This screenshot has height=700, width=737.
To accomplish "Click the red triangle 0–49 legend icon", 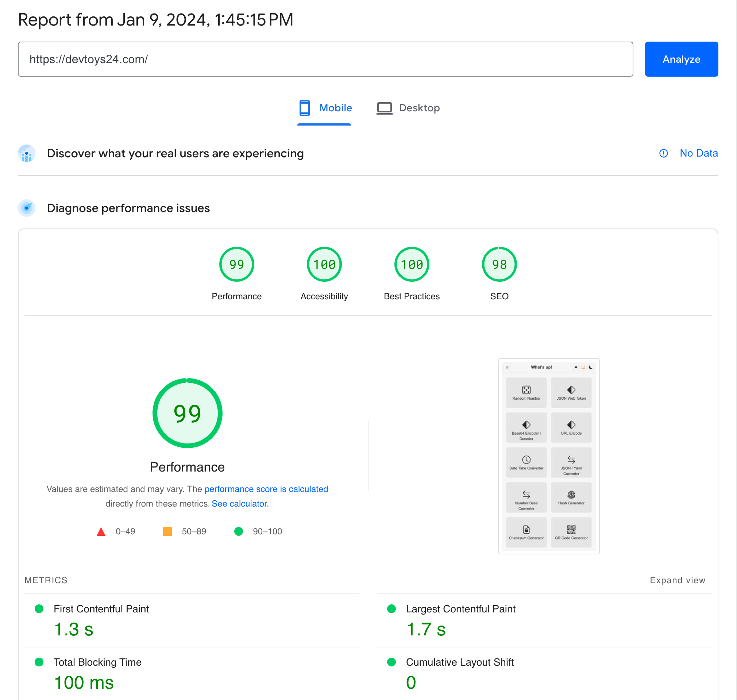I will tap(101, 531).
